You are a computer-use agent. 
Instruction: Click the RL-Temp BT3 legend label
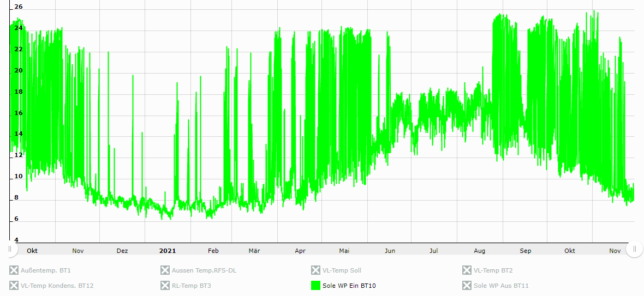point(192,286)
